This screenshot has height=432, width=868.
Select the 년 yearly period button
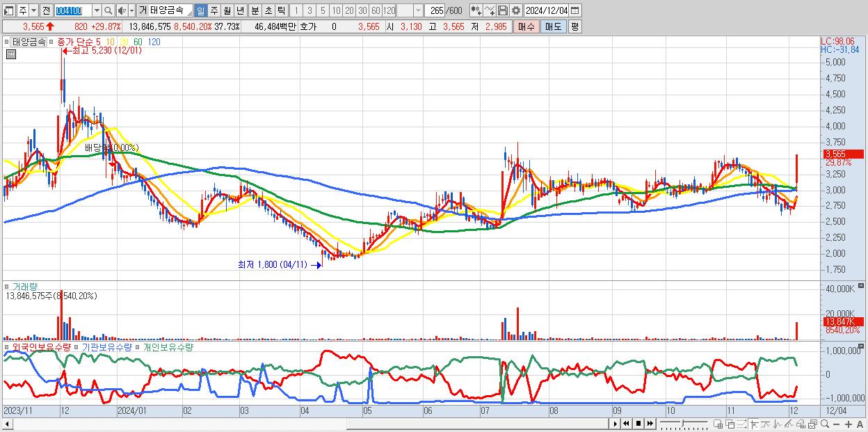click(240, 10)
